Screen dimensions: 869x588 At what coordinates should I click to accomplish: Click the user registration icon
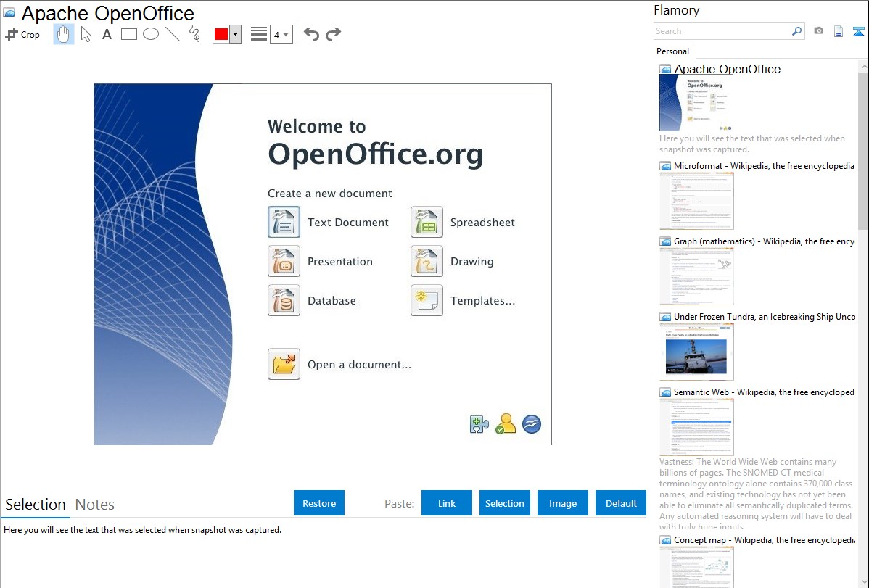[506, 424]
